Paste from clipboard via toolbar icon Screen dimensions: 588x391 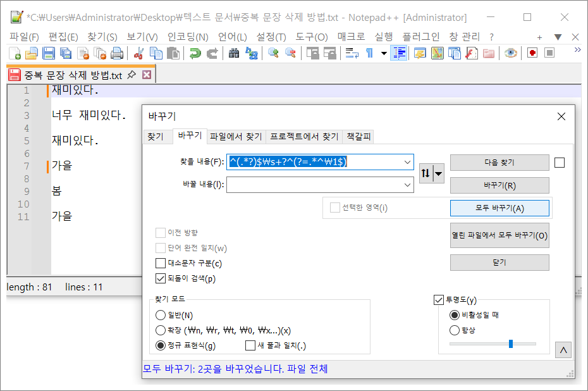[x=173, y=53]
